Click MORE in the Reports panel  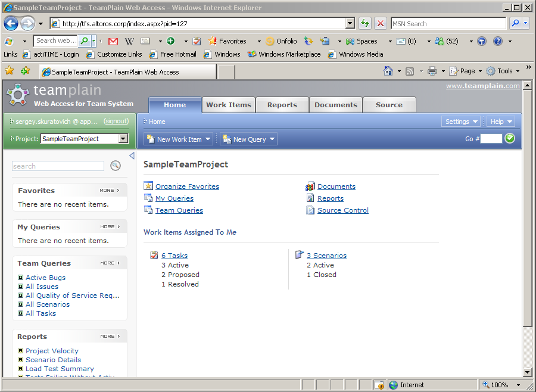pos(110,336)
